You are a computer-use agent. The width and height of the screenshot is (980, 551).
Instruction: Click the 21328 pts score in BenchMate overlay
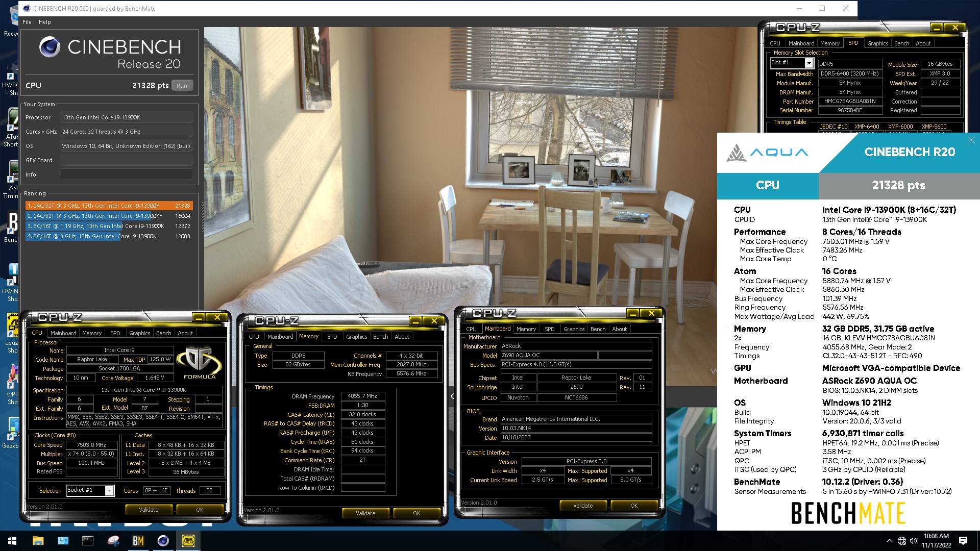[x=898, y=186]
